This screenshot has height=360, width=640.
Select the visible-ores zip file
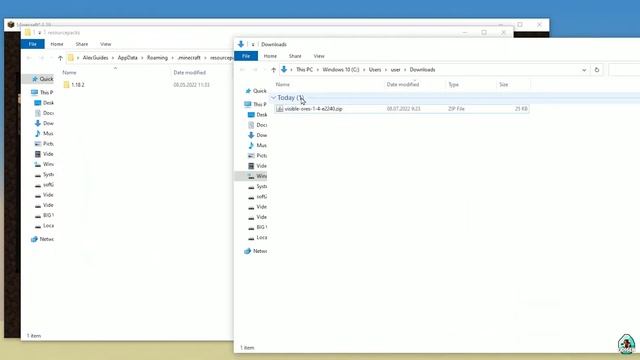pyautogui.click(x=402, y=109)
